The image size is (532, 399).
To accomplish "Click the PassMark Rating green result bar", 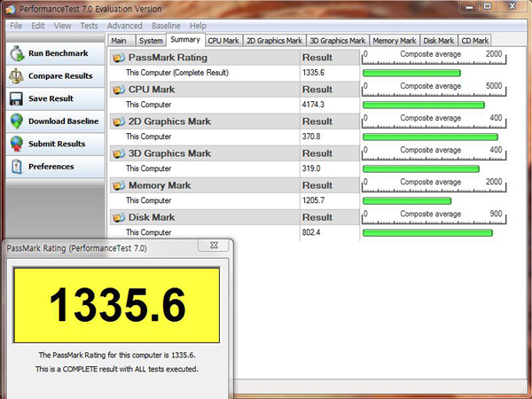I will 411,73.
